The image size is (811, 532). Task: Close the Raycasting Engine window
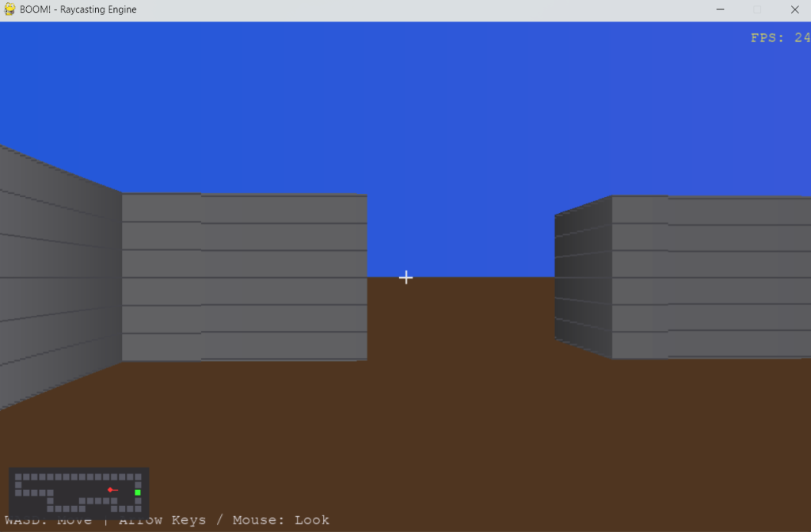794,9
